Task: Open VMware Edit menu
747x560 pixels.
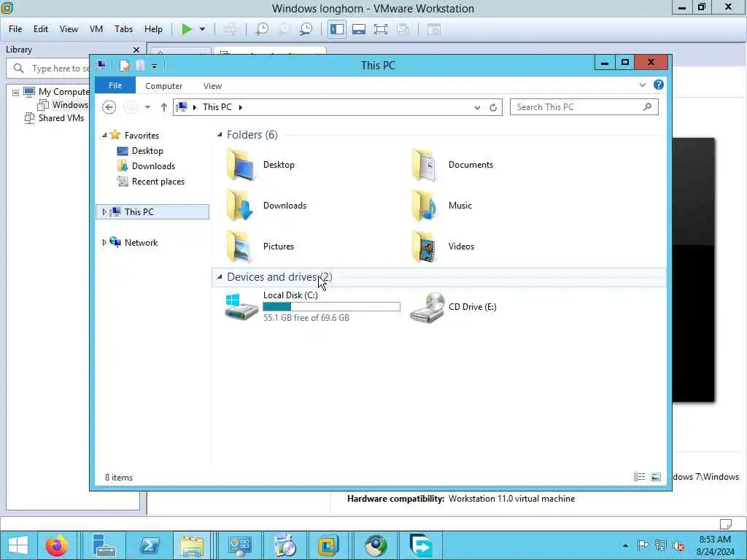Action: coord(41,29)
